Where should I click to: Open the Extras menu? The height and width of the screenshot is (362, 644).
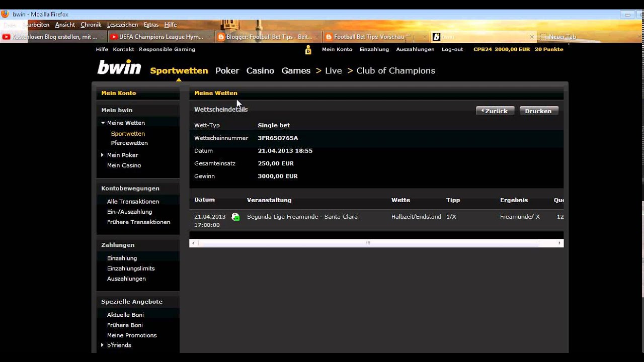tap(151, 25)
